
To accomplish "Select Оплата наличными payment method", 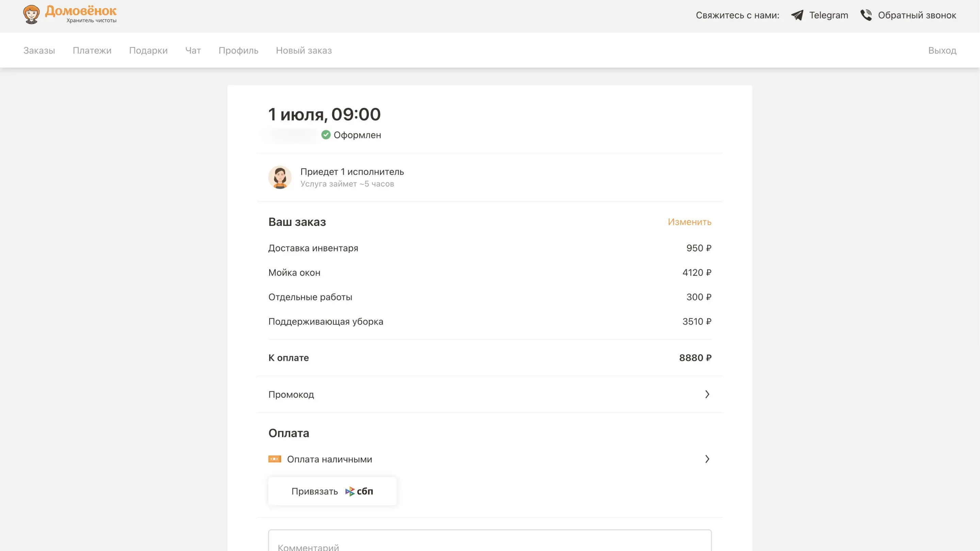I will [x=329, y=460].
